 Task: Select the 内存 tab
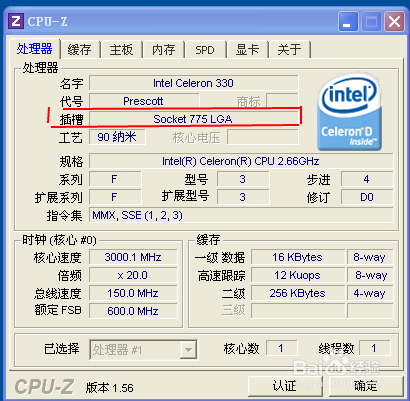(x=163, y=50)
